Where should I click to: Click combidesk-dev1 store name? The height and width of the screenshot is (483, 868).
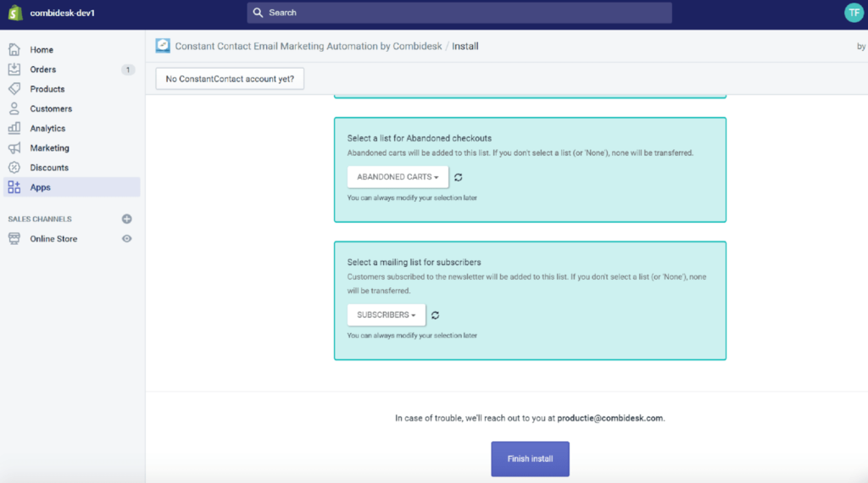(62, 13)
